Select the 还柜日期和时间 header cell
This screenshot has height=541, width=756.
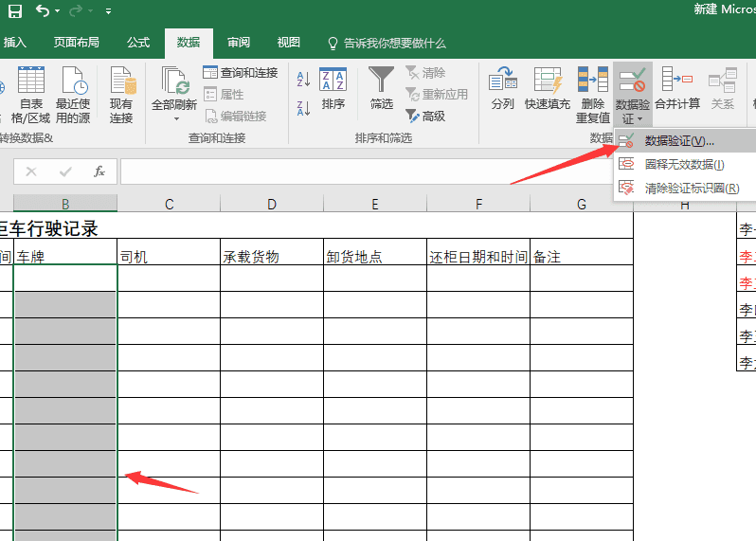(478, 252)
